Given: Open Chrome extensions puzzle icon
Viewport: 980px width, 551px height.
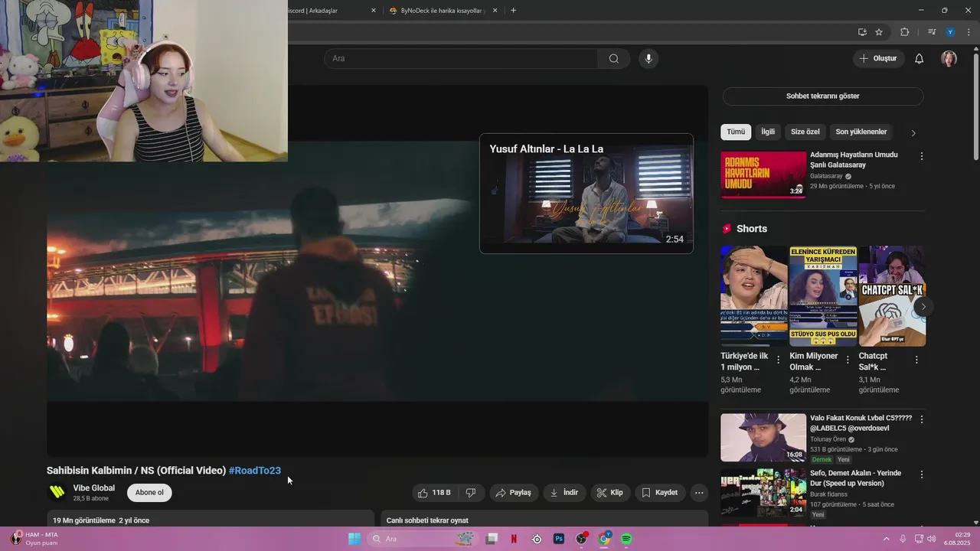Looking at the screenshot, I should coord(905,32).
